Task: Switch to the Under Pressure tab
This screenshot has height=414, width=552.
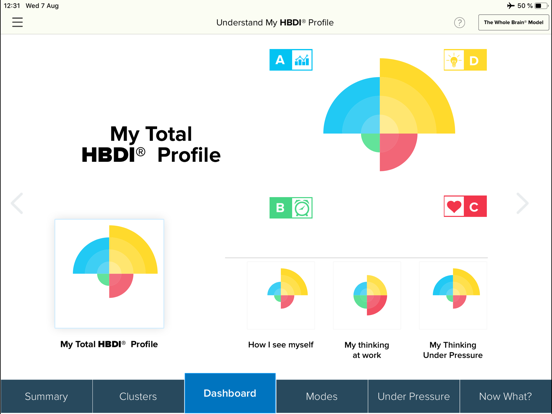Action: coord(414,396)
